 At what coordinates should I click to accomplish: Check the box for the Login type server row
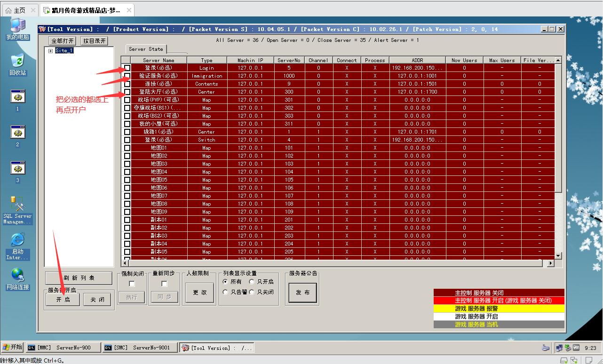[x=127, y=68]
